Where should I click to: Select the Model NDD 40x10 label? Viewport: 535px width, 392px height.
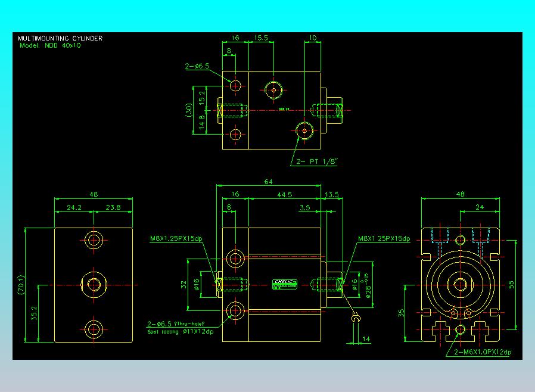(50, 45)
